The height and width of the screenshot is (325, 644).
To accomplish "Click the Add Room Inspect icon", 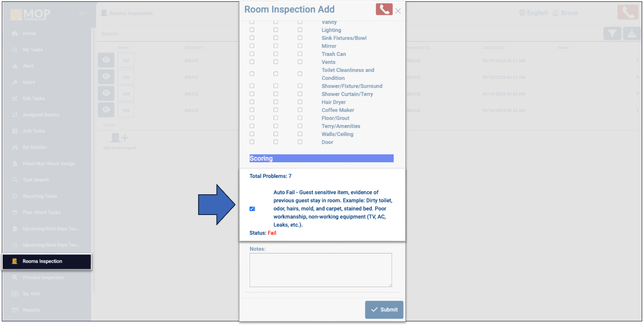I will click(120, 138).
